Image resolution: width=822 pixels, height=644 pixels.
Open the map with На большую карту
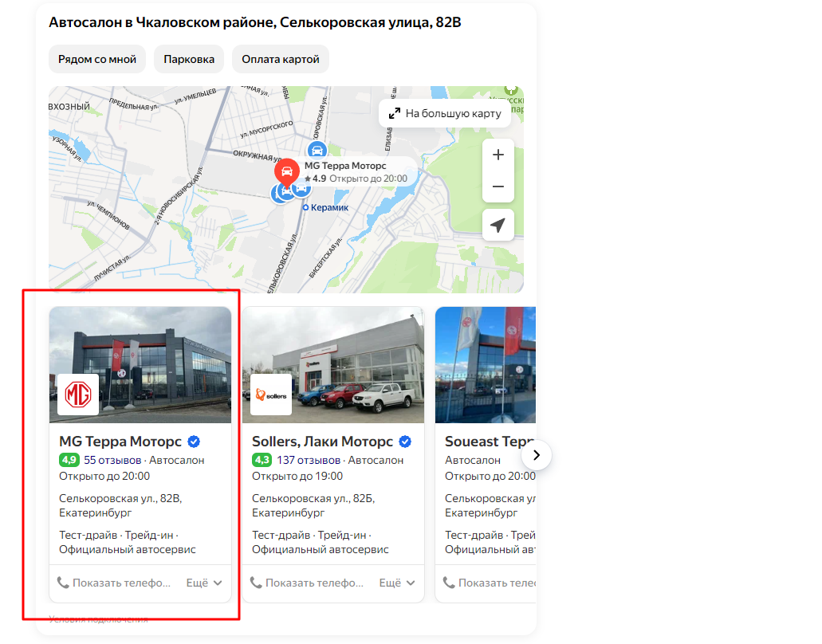point(445,113)
